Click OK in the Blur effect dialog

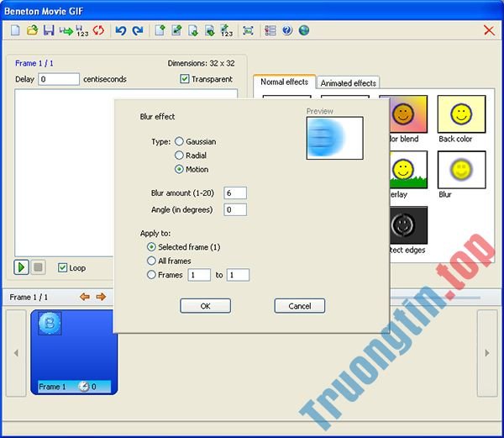205,306
